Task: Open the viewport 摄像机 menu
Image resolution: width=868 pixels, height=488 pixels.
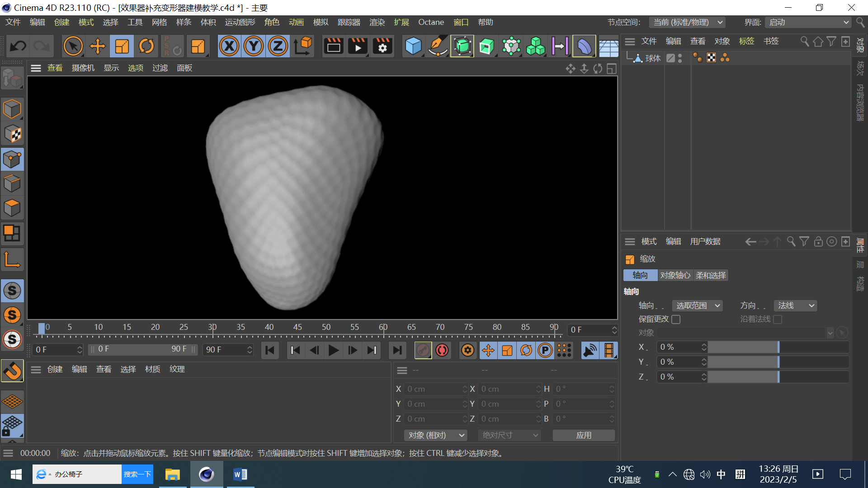Action: point(83,68)
